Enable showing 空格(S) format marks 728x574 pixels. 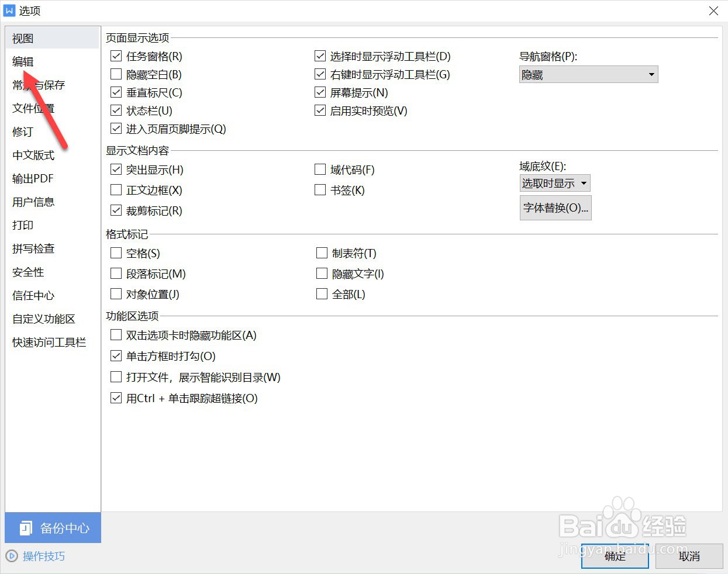116,253
